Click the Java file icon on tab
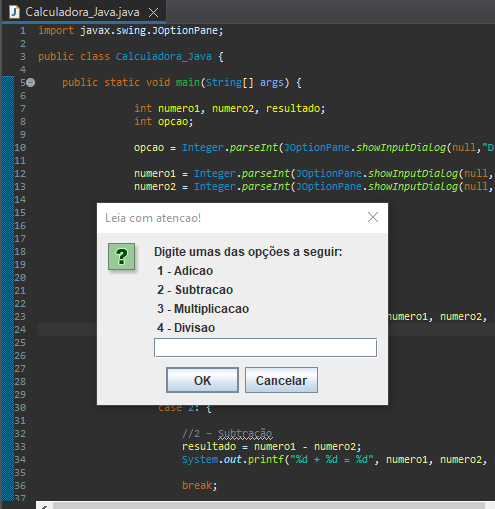 point(14,12)
